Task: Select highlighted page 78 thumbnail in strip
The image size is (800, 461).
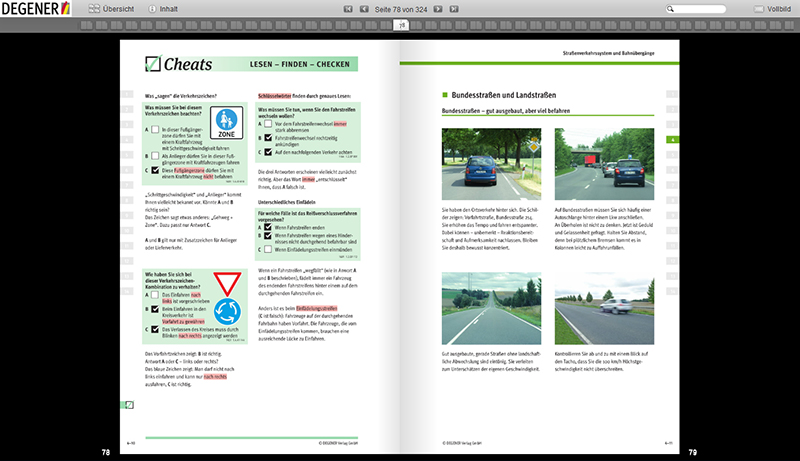Action: pyautogui.click(x=402, y=25)
